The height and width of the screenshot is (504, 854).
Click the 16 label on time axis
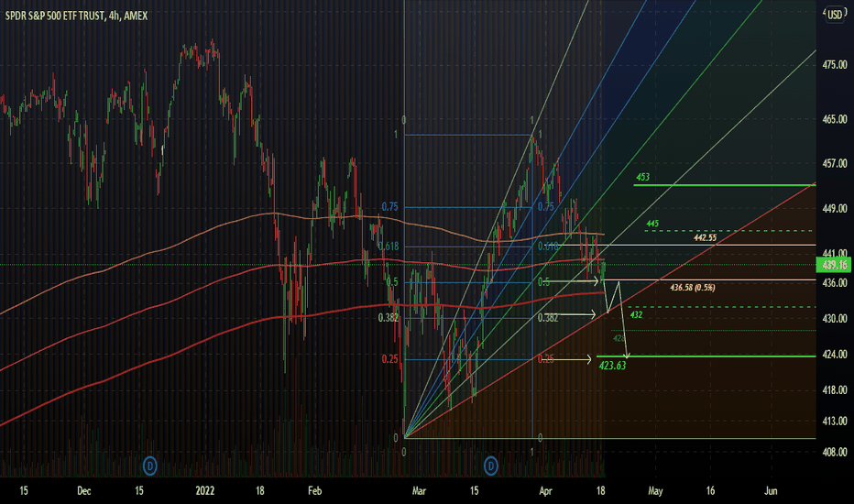click(x=711, y=491)
